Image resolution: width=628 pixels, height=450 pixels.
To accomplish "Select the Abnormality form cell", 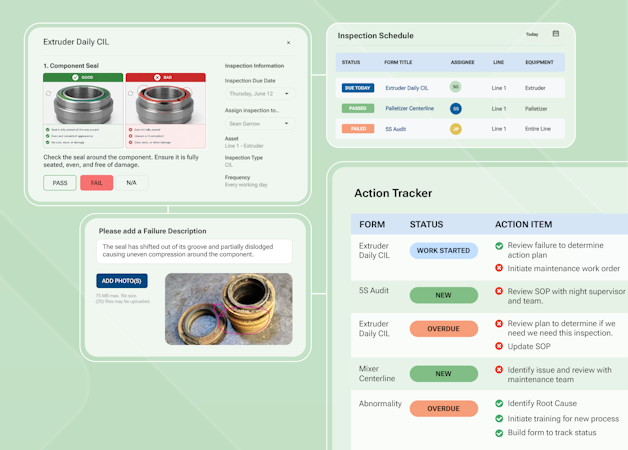I will tap(380, 404).
